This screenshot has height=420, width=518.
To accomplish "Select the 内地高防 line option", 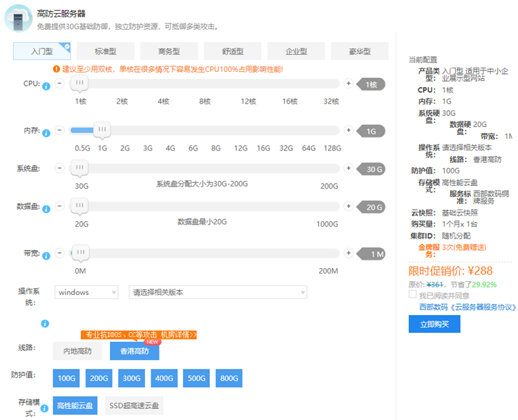I will tap(77, 351).
